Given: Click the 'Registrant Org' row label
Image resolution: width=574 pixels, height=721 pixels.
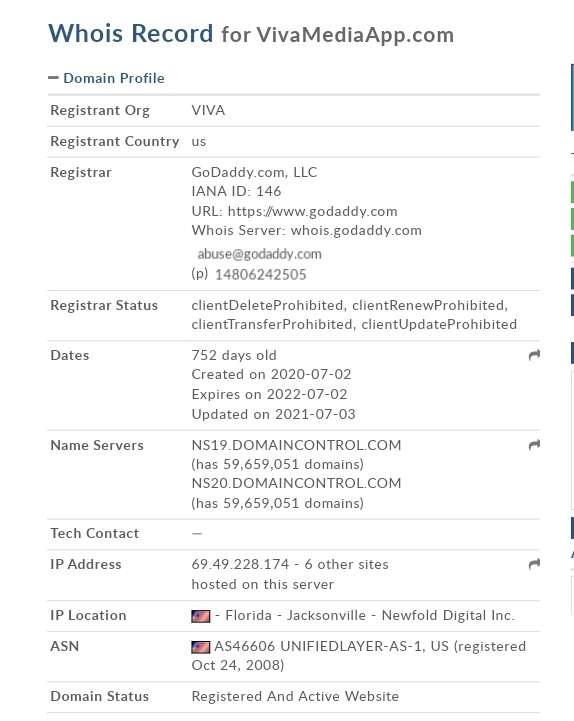Looking at the screenshot, I should (x=100, y=111).
